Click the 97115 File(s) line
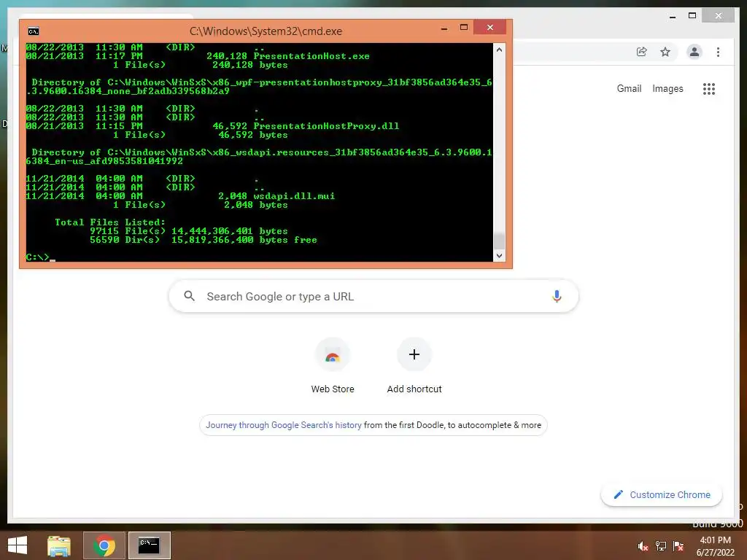 (x=189, y=231)
